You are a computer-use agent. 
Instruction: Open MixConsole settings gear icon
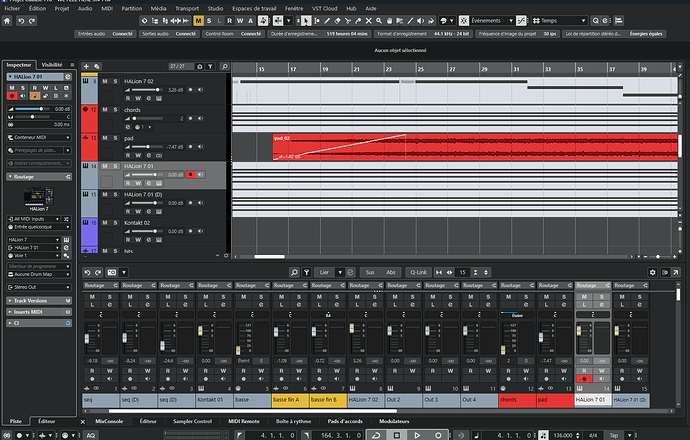click(x=653, y=272)
